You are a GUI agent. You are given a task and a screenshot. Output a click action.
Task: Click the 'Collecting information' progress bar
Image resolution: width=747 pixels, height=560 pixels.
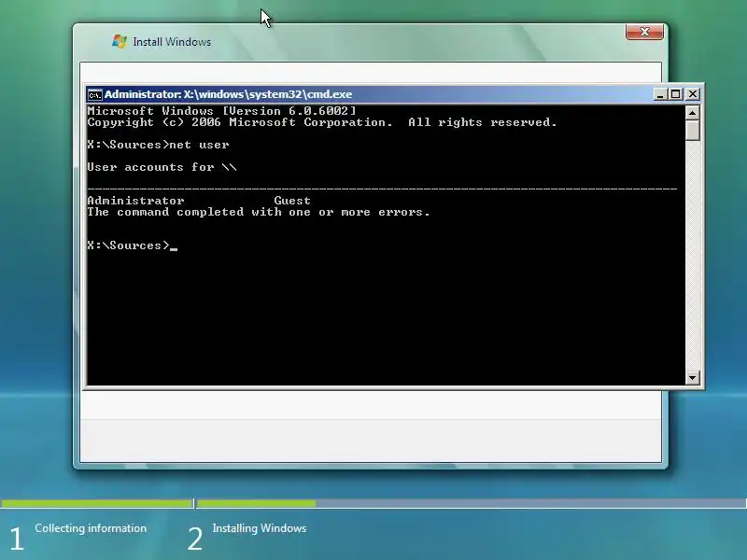[97, 503]
